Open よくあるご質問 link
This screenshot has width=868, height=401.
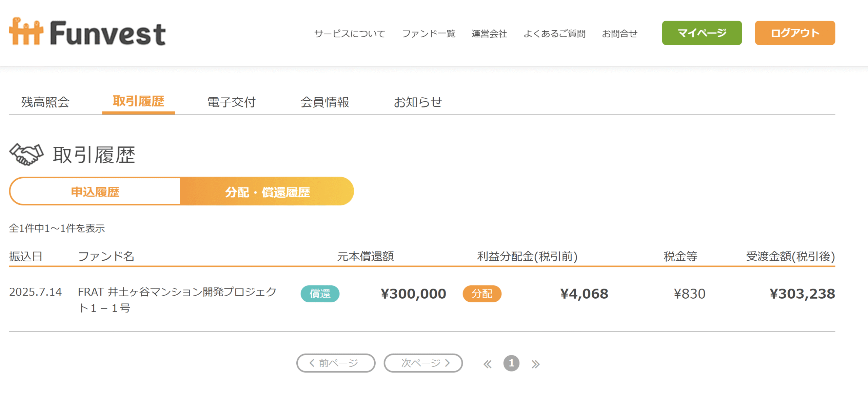tap(555, 34)
